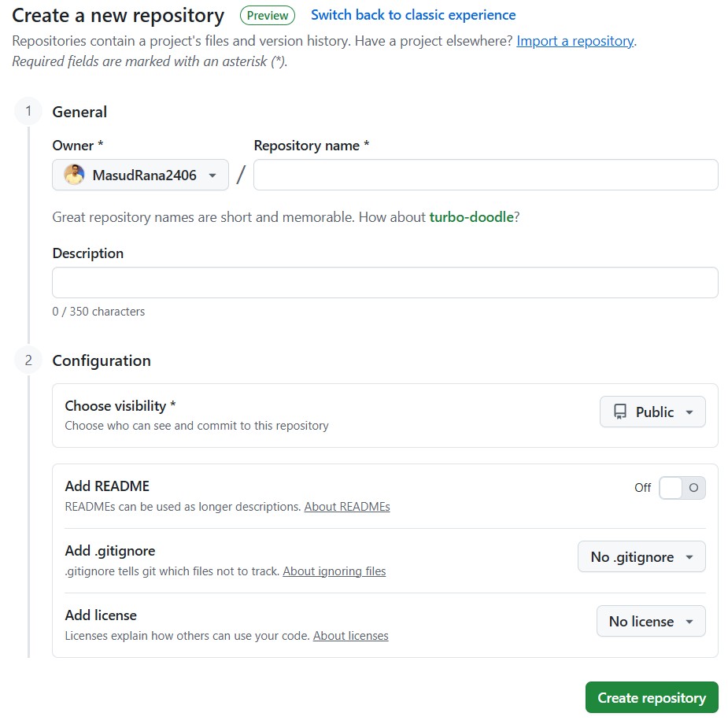
Task: Click the step 2 Configuration circle marker
Action: (x=28, y=360)
